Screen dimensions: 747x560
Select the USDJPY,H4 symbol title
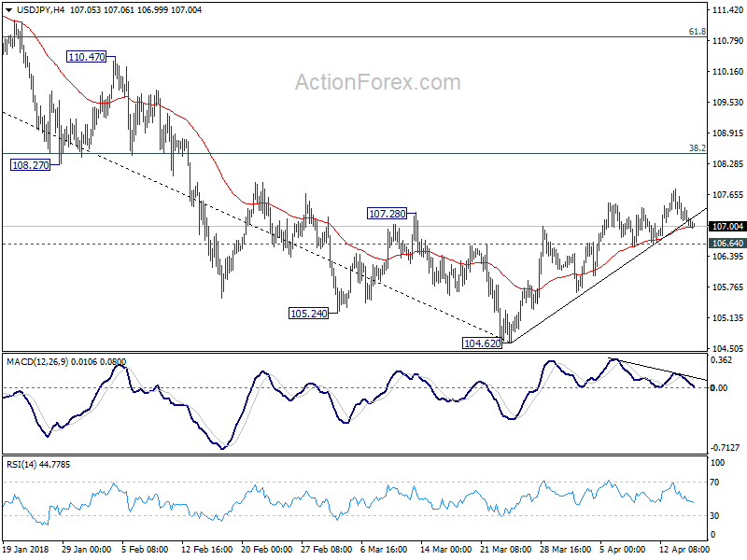coord(40,10)
